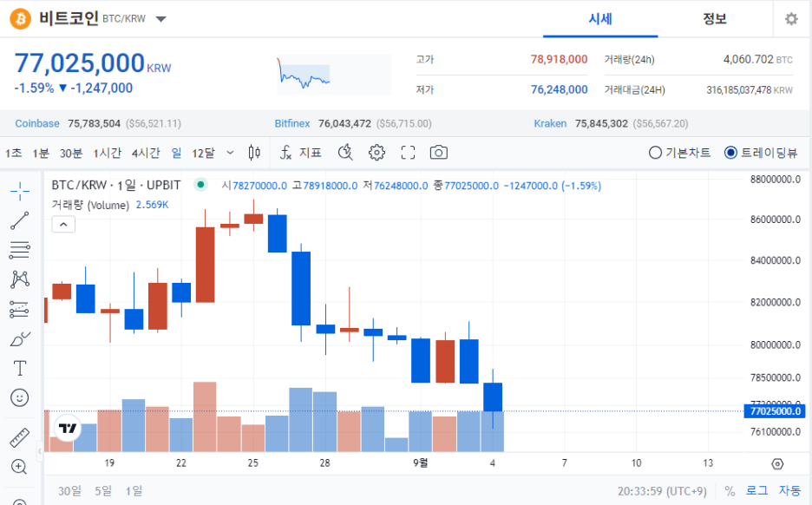Screen dimensions: 812x505
Task: Click the mini price sparkline chart
Action: pyautogui.click(x=334, y=74)
